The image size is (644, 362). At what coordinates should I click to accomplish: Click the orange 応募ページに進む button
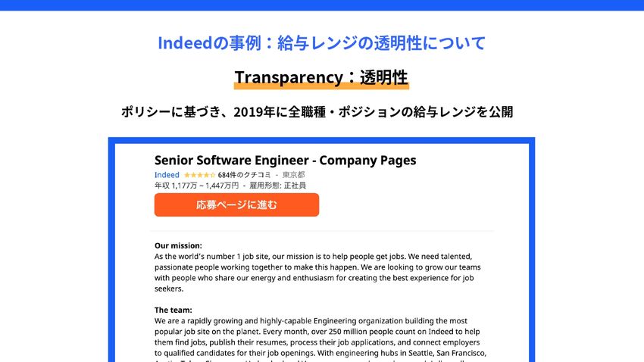(x=236, y=204)
